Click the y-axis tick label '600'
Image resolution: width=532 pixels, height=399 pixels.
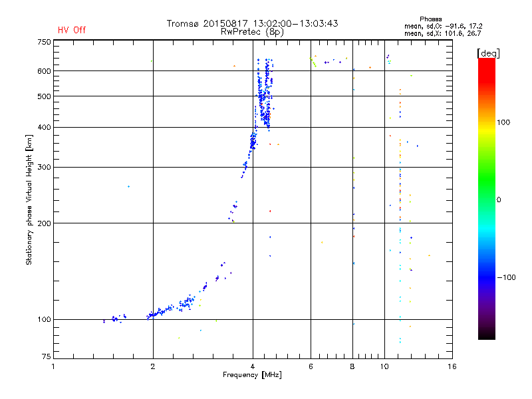[44, 71]
